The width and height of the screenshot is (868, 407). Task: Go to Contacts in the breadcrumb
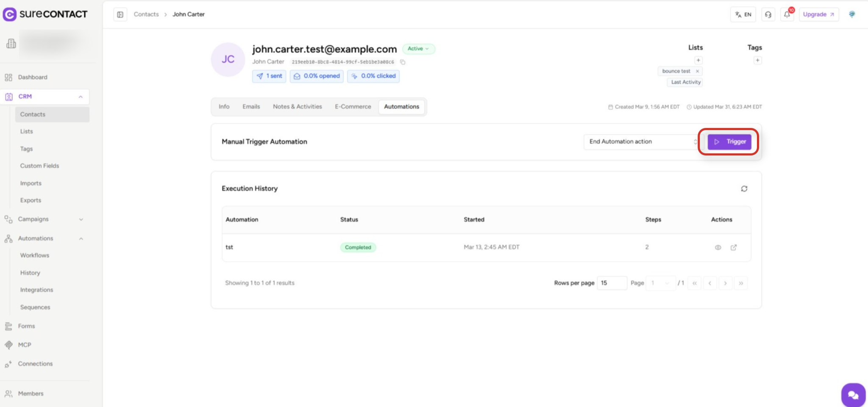[x=146, y=14]
